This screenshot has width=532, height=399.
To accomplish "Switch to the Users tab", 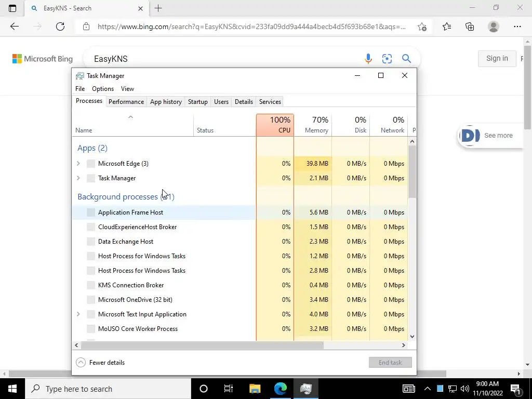I will click(221, 102).
